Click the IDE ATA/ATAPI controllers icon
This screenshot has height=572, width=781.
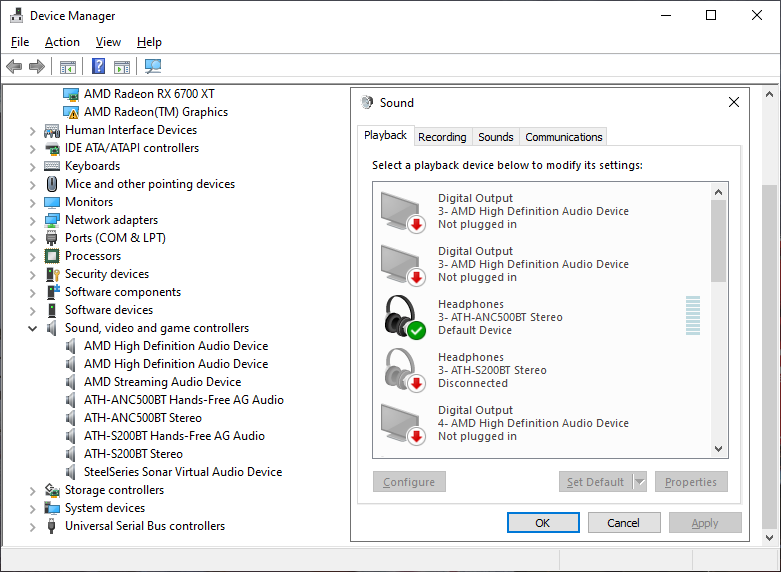(x=52, y=148)
